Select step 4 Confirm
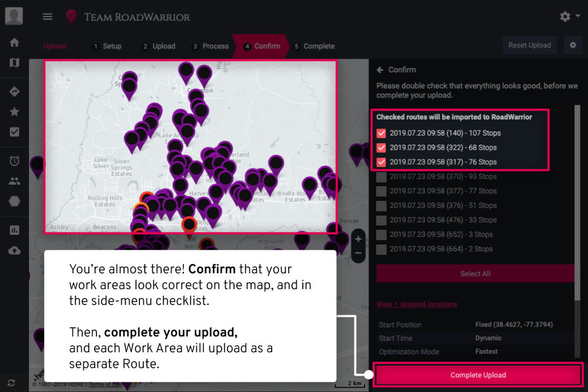This screenshot has height=392, width=588. coord(262,46)
